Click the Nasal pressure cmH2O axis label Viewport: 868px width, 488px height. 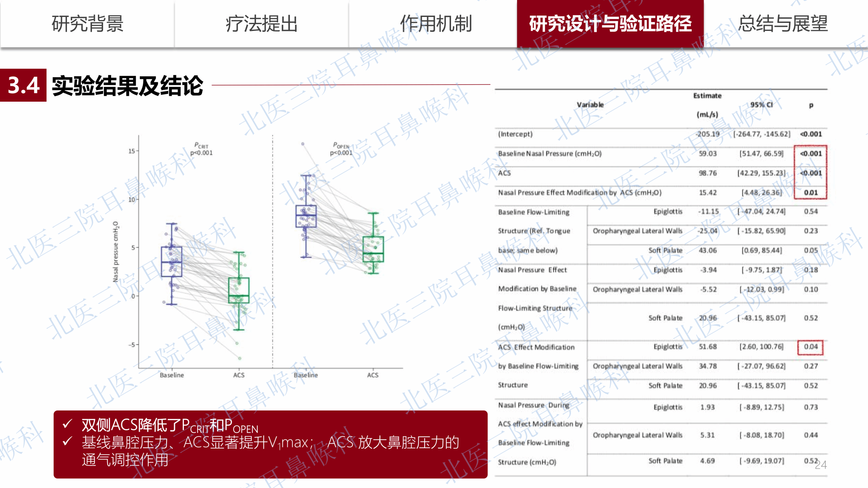click(x=115, y=252)
